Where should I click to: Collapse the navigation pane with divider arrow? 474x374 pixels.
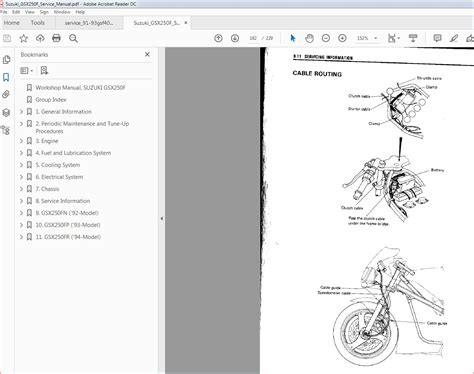click(x=162, y=219)
